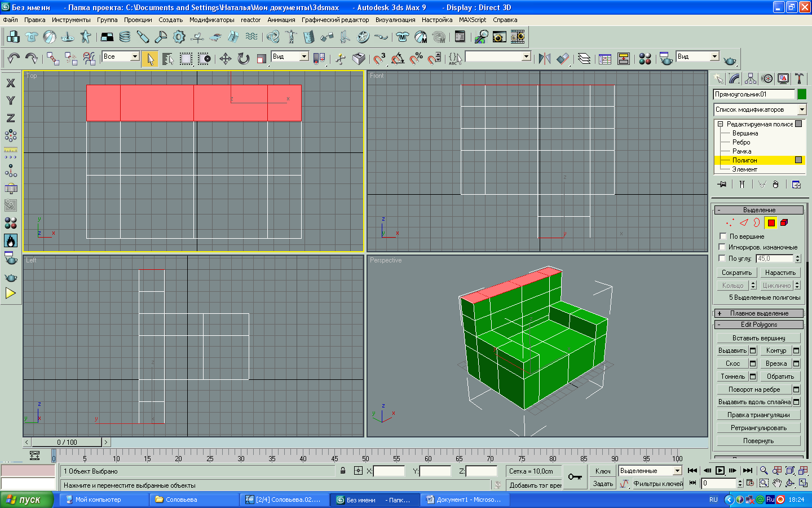Click the Quick Render teapot icon
The height and width of the screenshot is (508, 812).
[730, 60]
